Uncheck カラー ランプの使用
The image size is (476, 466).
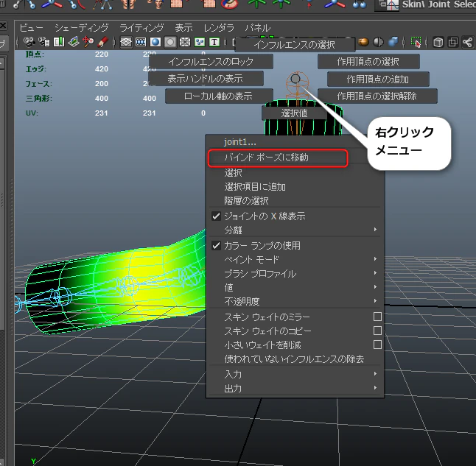293,245
